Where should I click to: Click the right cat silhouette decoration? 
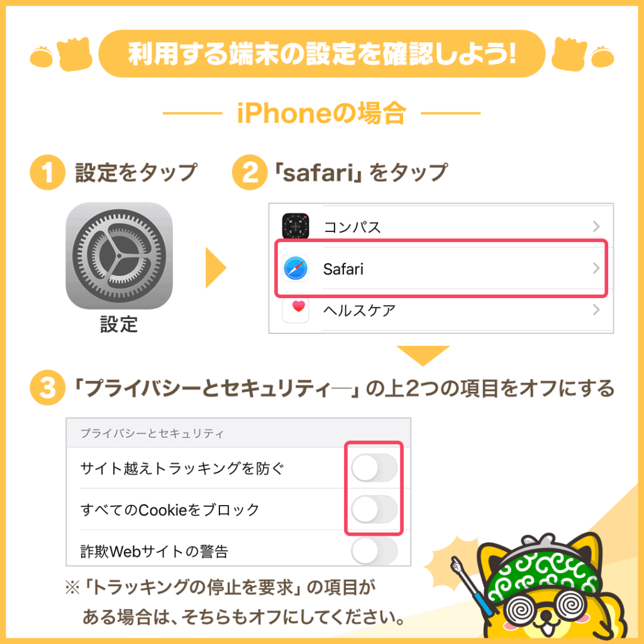tap(569, 54)
